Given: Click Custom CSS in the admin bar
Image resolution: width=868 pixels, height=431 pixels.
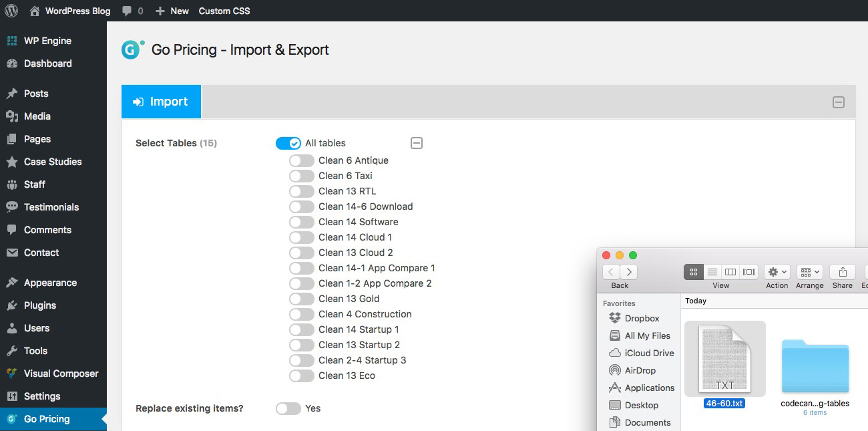Looking at the screenshot, I should pyautogui.click(x=224, y=11).
